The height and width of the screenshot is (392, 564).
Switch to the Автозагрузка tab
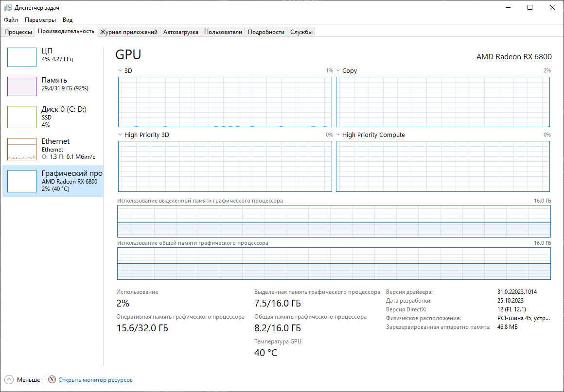pyautogui.click(x=181, y=32)
